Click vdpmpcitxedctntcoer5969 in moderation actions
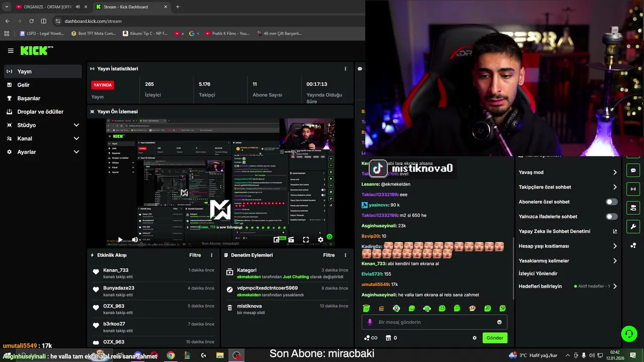Viewport: 644px width, 362px height. click(x=267, y=288)
